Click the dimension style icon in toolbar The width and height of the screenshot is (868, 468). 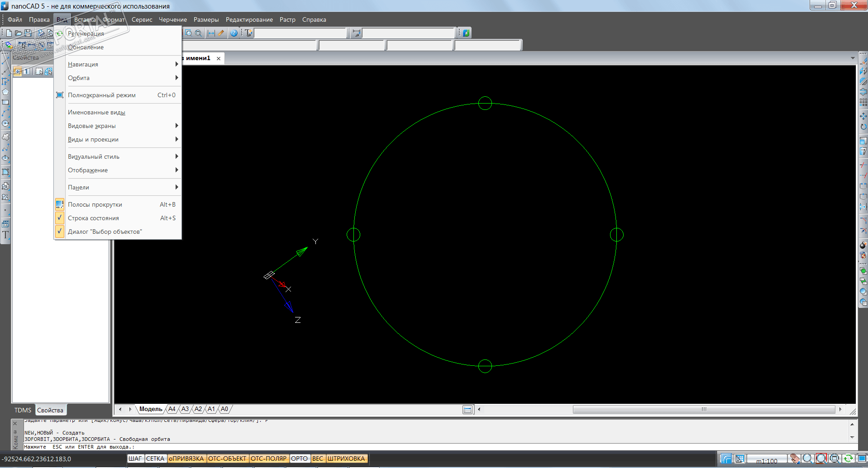(357, 33)
